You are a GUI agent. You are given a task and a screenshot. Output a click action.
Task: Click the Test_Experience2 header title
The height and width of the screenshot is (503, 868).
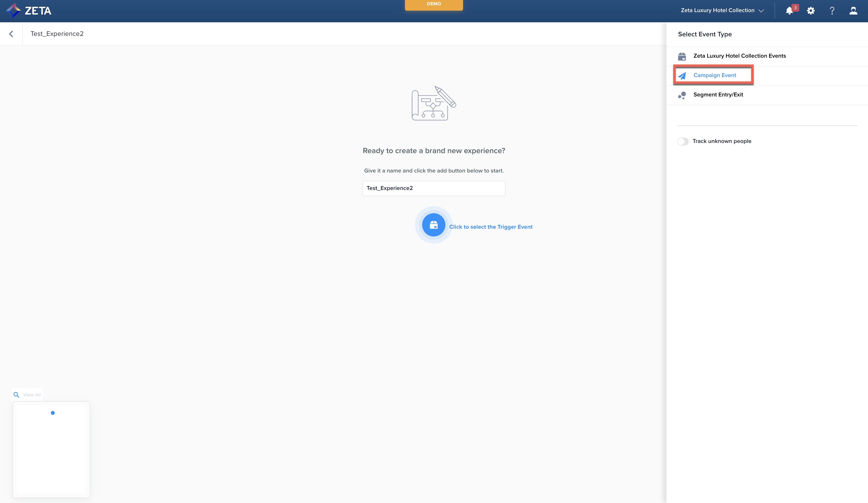(57, 34)
